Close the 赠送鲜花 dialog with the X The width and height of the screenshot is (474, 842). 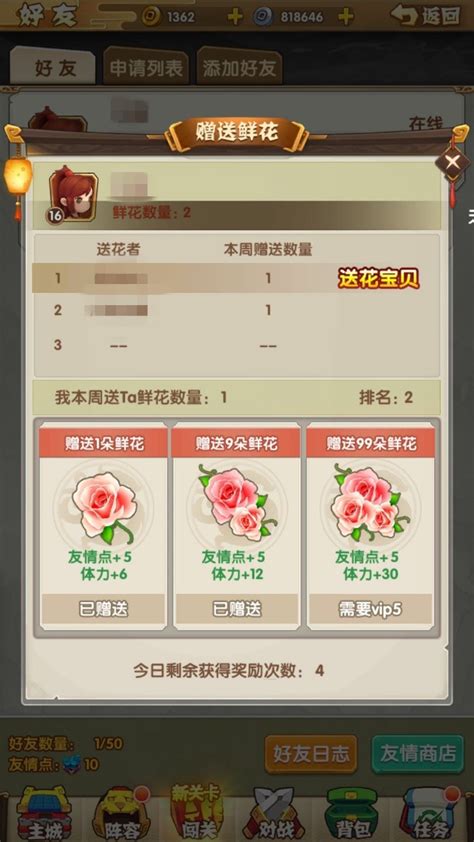pos(453,161)
